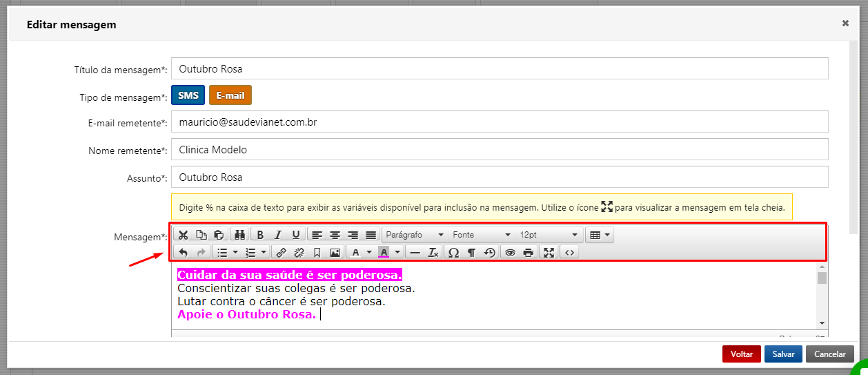Select SMS message type
The height and width of the screenshot is (375, 868).
(188, 95)
